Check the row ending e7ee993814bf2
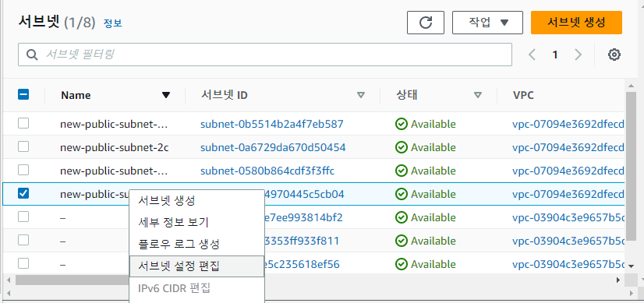 pos(23,217)
